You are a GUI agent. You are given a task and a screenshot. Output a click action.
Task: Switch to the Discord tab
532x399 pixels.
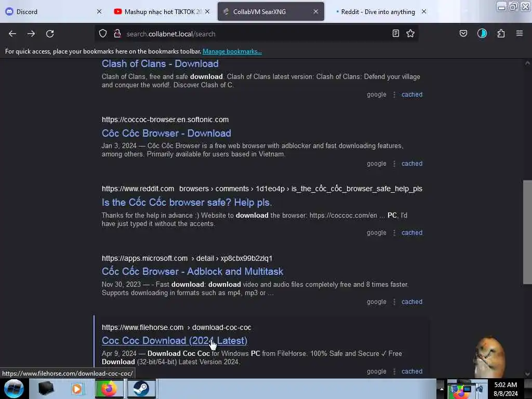(x=51, y=11)
